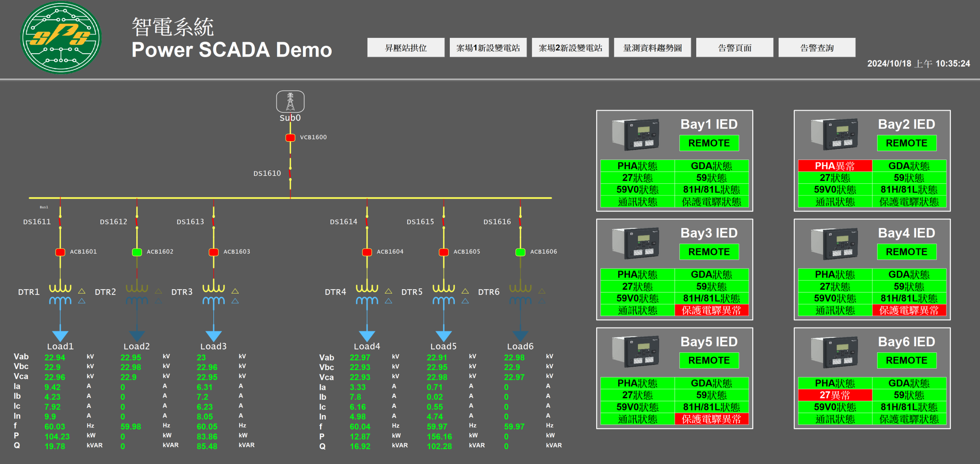Select the ACB1601 breaker icon
This screenshot has width=980, height=464.
(60, 251)
